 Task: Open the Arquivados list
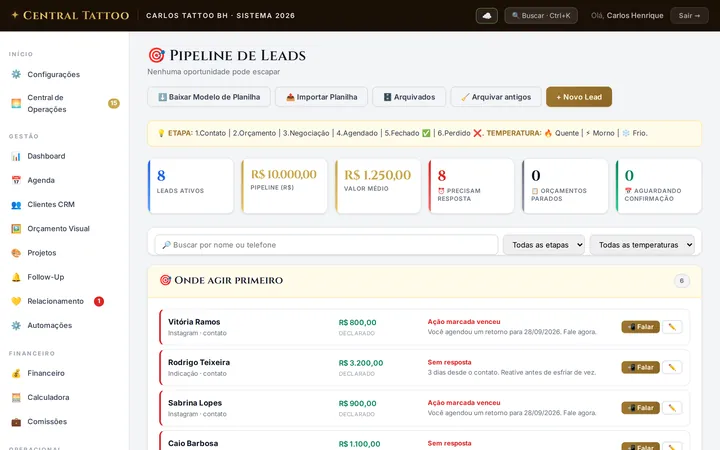point(409,97)
